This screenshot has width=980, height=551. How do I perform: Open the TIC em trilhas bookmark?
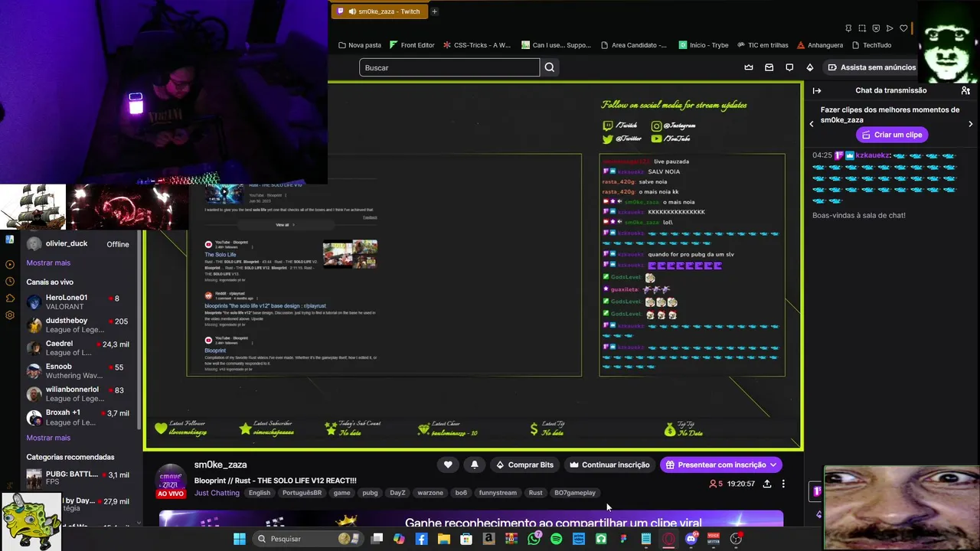(763, 45)
